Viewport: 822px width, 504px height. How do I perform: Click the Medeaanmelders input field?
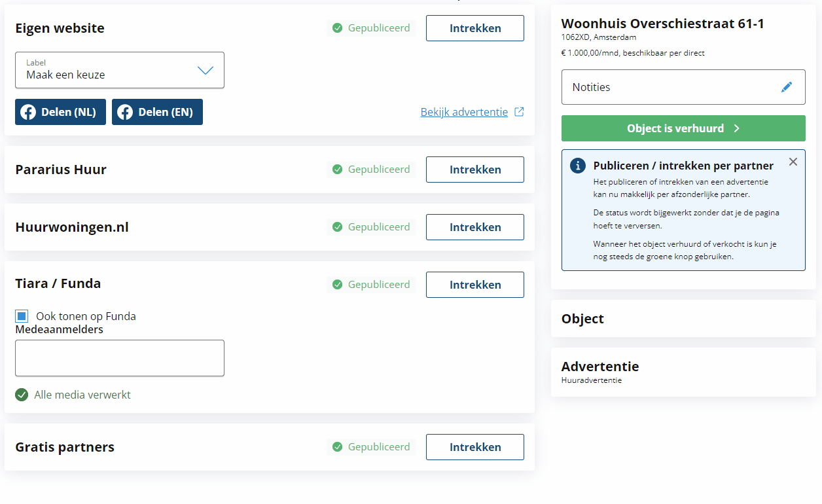(120, 358)
